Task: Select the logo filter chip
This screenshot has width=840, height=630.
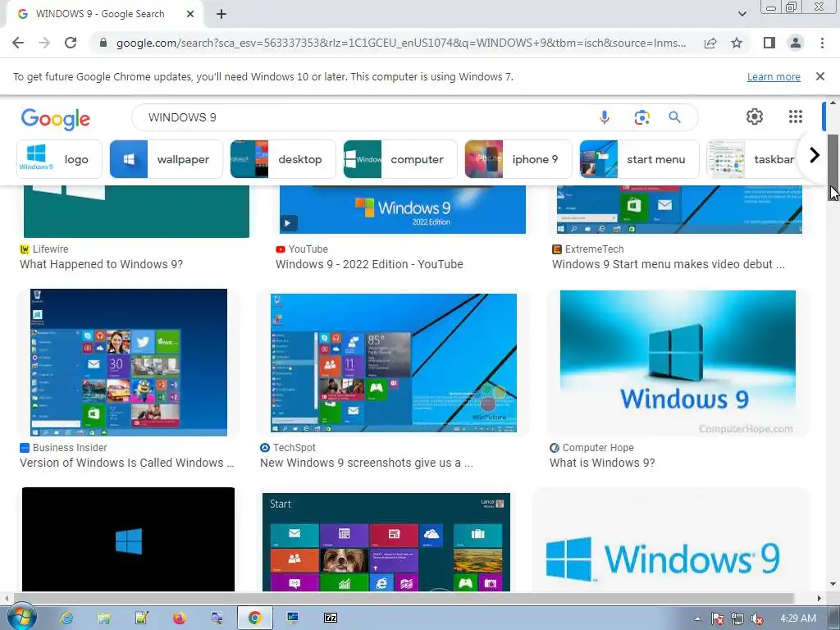Action: click(59, 159)
